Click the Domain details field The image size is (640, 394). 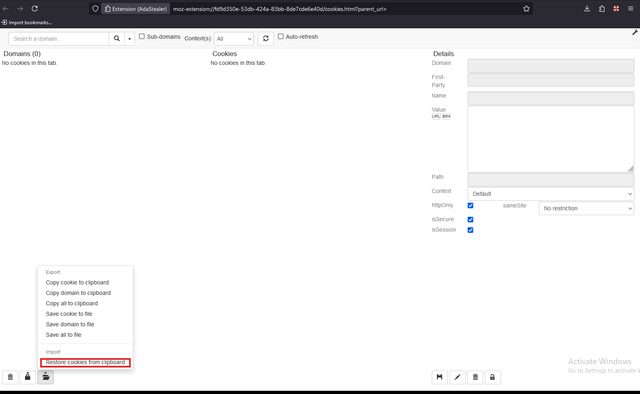(x=551, y=66)
